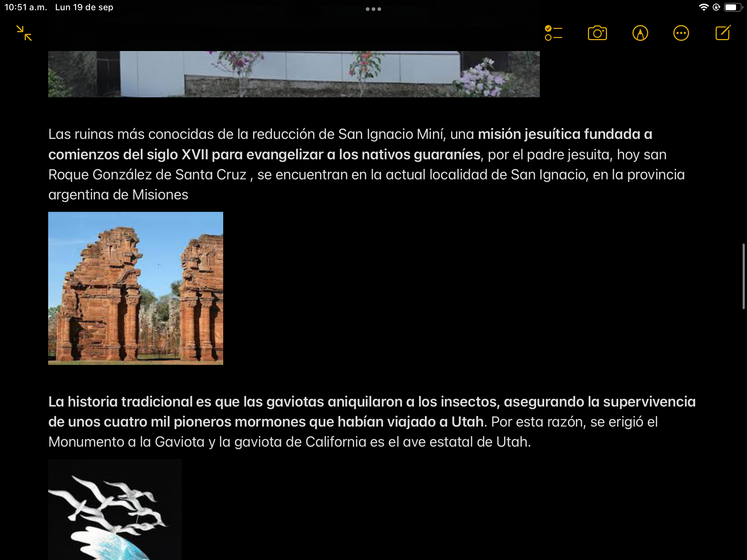The image size is (747, 560).
Task: Open the camera icon to add a photo
Action: tap(597, 33)
